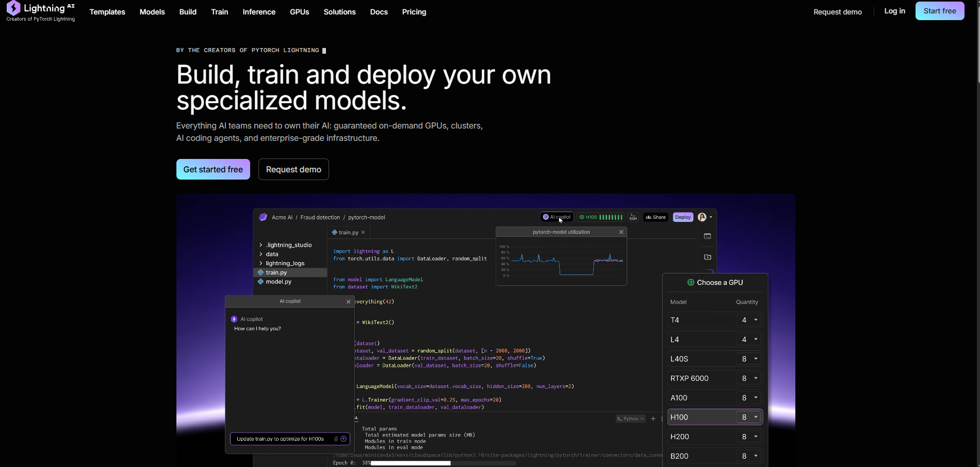Click the Acme AI breadcrumb
Viewport: 980px width, 467px height.
click(x=282, y=217)
